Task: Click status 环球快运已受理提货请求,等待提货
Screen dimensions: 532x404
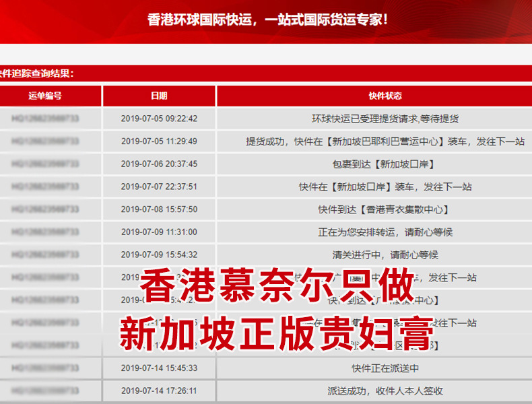Action: 385,119
